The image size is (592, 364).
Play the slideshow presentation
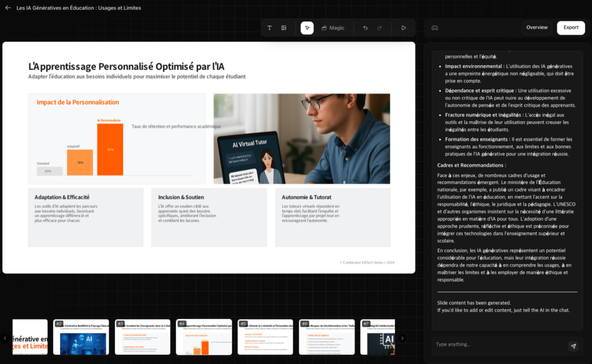[404, 28]
